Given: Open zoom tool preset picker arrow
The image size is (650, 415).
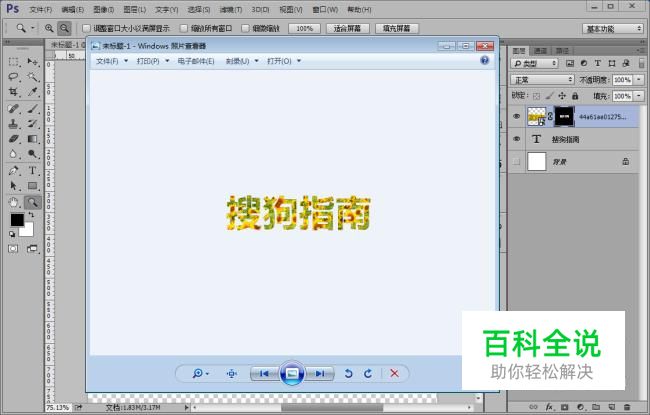Looking at the screenshot, I should pos(32,28).
